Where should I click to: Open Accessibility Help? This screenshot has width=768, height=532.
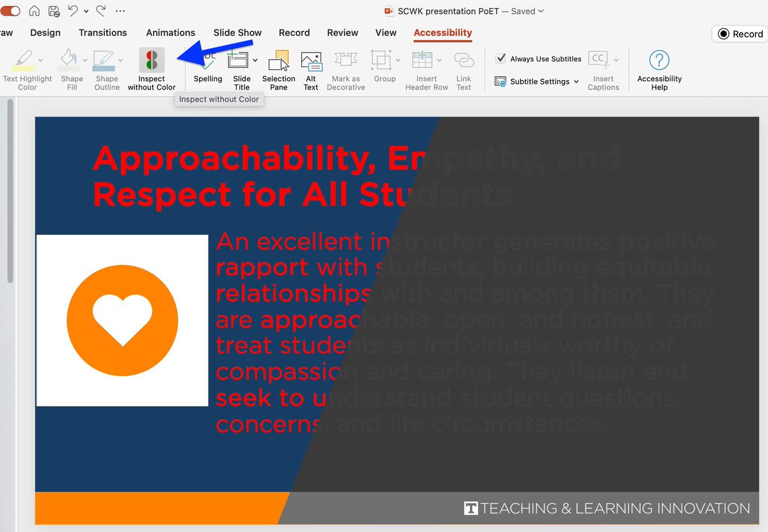(x=659, y=67)
